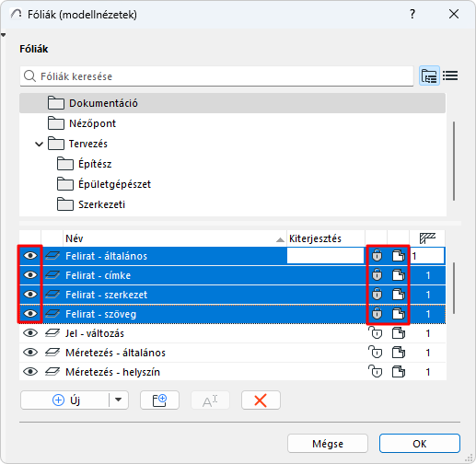Click layer icon beside Felirat - szerkezet
The height and width of the screenshot is (464, 476).
[52, 295]
